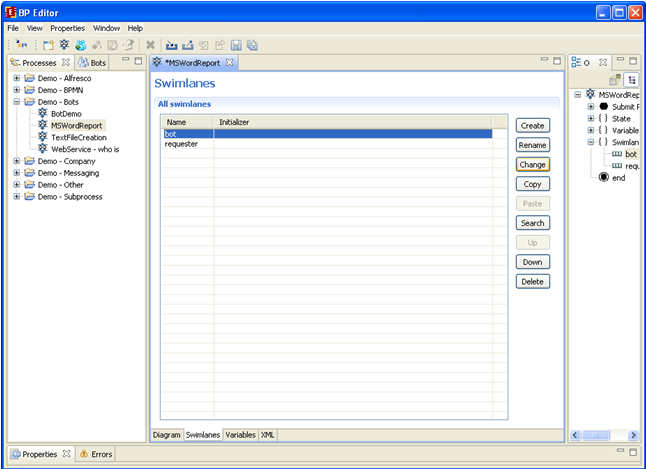Click the XML/language toolbar icon at far left
Viewport: 646px width, 469px height.
tap(21, 45)
